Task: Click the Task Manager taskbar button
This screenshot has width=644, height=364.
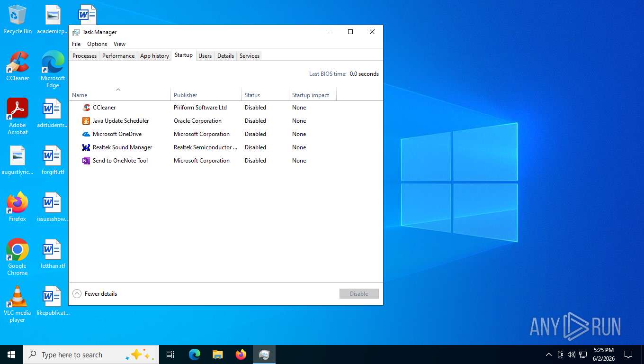Action: point(264,355)
